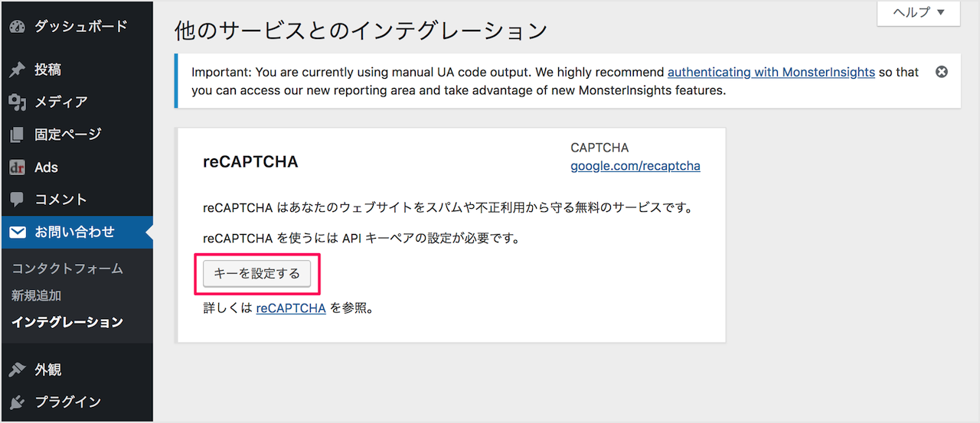Screen dimensions: 980x423
Task: Open the reCAPTCHA reference link
Action: pyautogui.click(x=291, y=308)
